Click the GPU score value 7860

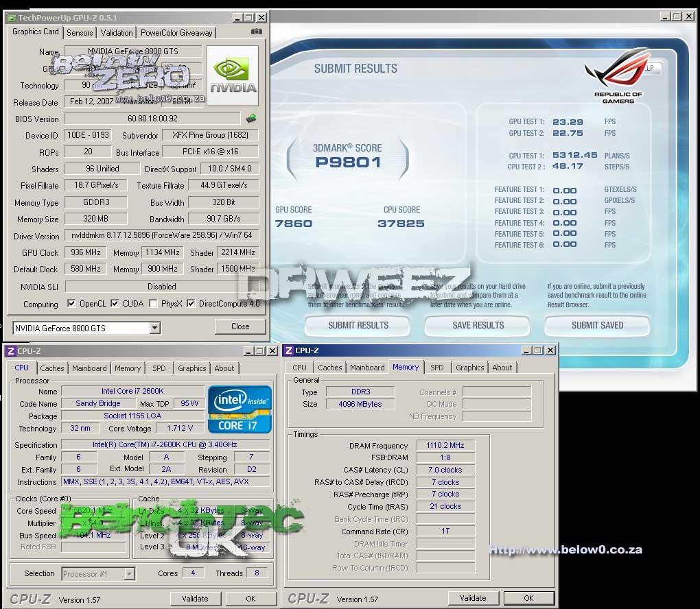tap(293, 224)
